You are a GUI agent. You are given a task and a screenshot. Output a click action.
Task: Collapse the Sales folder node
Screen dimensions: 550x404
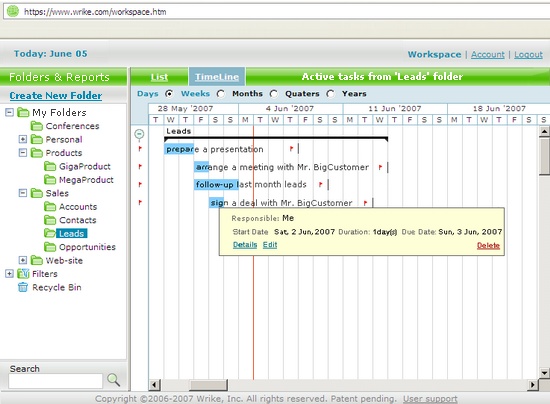[x=23, y=193]
